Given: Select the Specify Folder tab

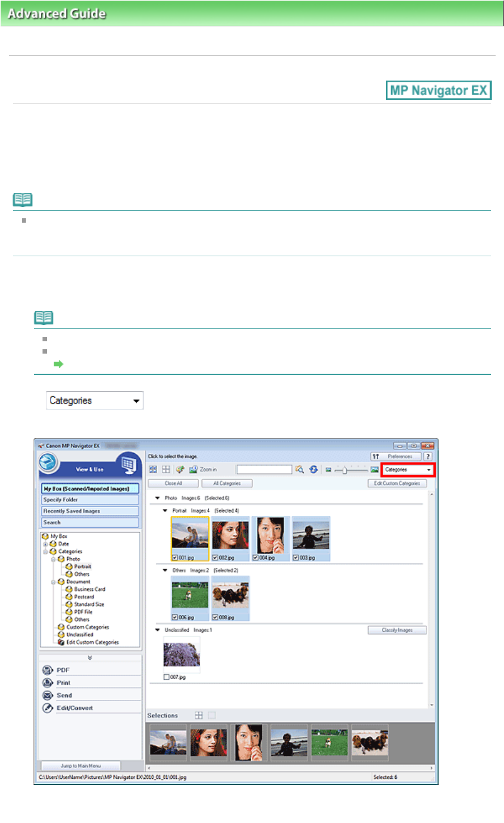Looking at the screenshot, I should pyautogui.click(x=90, y=500).
